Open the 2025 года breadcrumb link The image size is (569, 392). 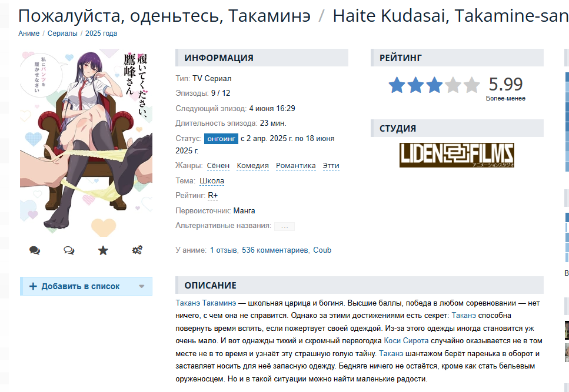click(101, 33)
